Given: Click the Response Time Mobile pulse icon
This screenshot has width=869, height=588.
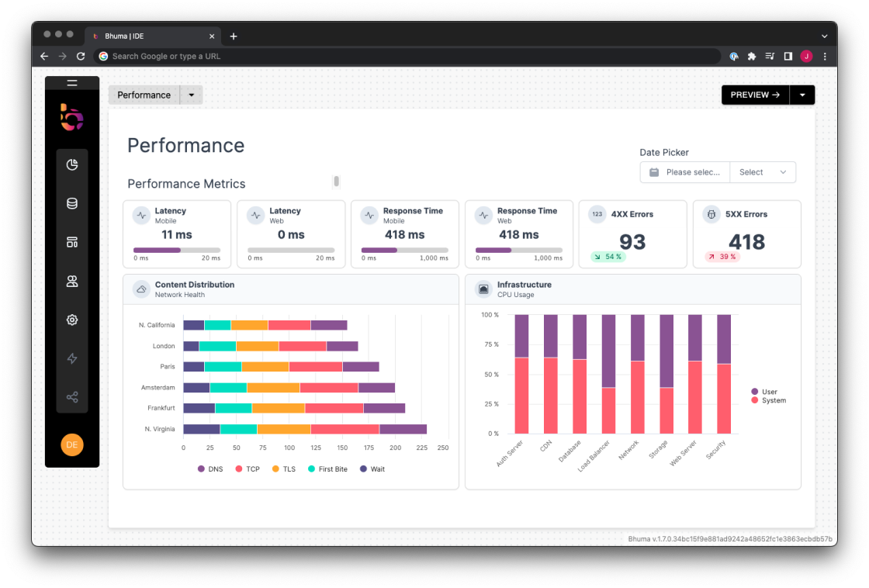Looking at the screenshot, I should click(369, 215).
